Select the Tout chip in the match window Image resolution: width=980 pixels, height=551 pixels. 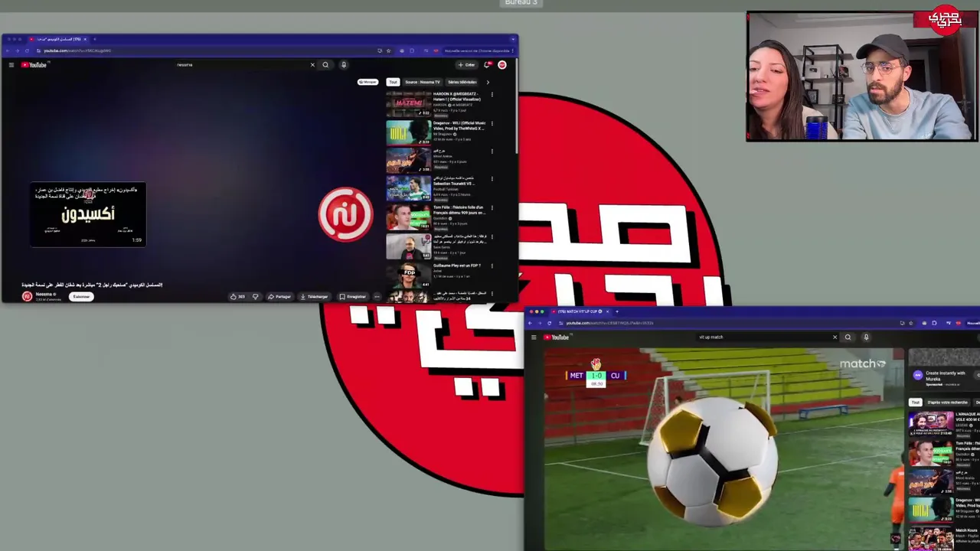(915, 403)
